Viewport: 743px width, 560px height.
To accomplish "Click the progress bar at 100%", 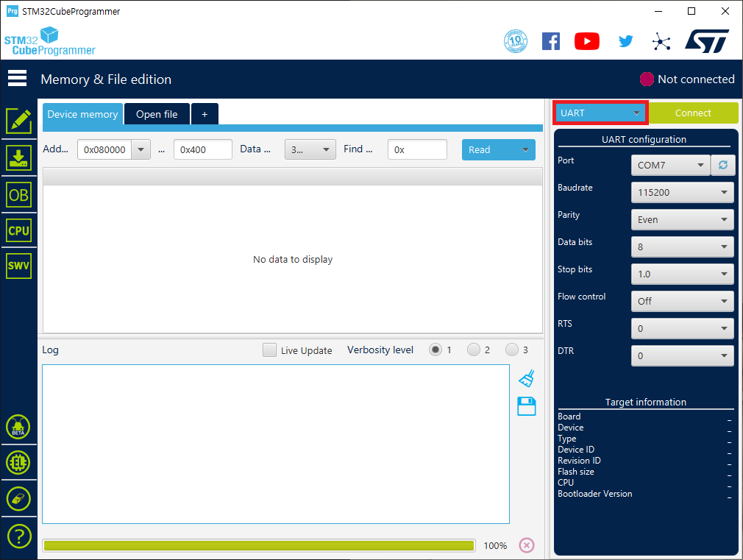I will [x=259, y=545].
